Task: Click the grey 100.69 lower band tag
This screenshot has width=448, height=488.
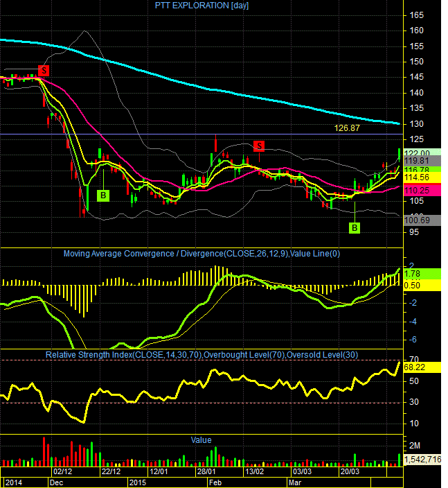Action: click(x=422, y=220)
